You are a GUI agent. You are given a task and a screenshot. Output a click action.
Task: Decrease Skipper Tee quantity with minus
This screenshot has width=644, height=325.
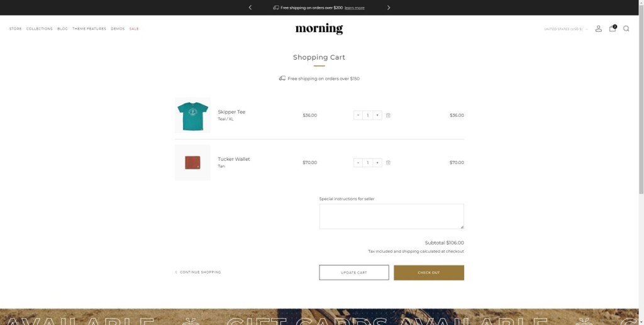pos(358,116)
